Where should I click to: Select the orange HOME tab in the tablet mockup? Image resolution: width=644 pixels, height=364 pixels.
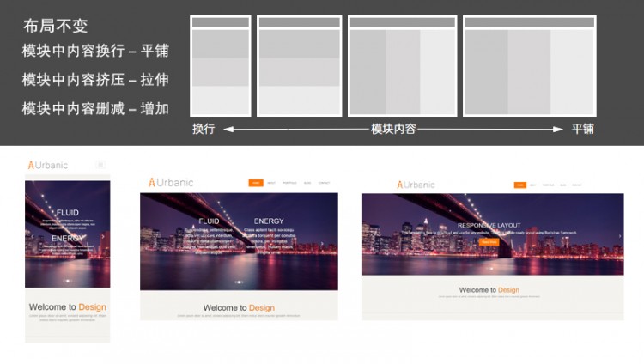pos(256,183)
